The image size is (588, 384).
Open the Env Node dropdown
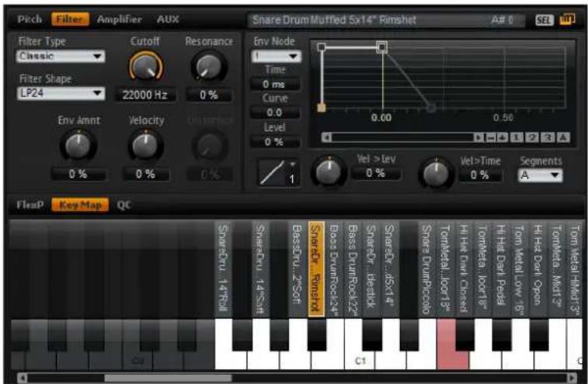point(276,56)
